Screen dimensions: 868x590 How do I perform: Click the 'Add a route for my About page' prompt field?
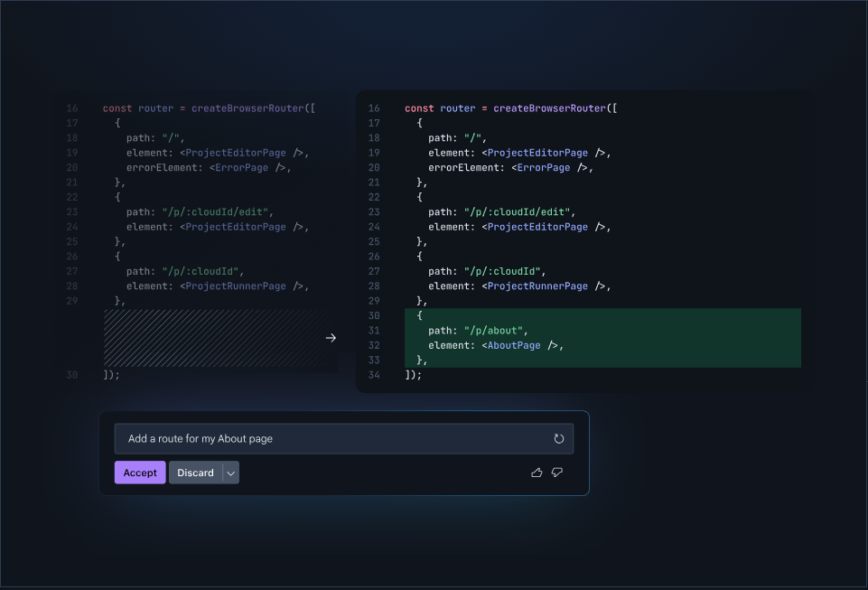coord(344,439)
